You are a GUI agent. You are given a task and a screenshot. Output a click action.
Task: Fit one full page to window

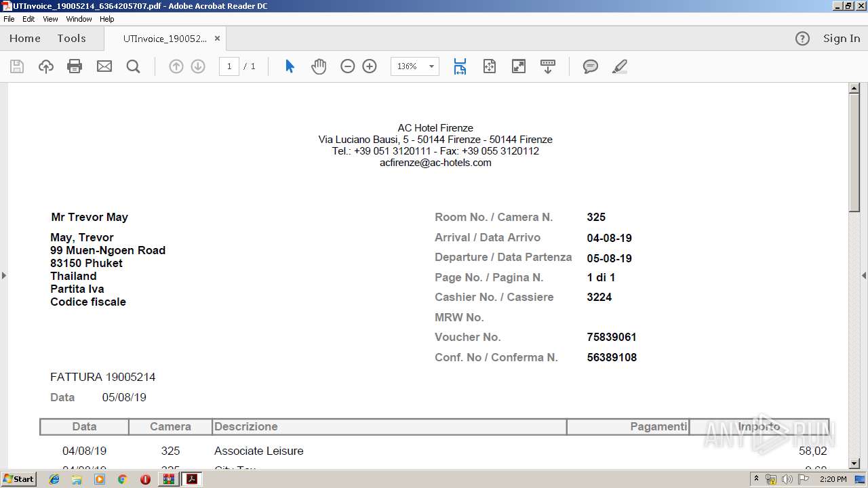(490, 66)
